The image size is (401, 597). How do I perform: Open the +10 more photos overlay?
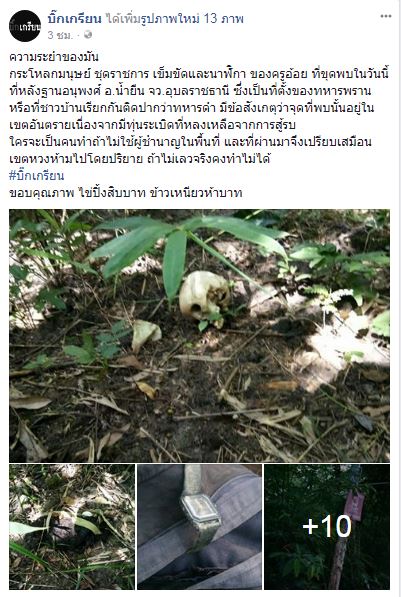tap(327, 527)
